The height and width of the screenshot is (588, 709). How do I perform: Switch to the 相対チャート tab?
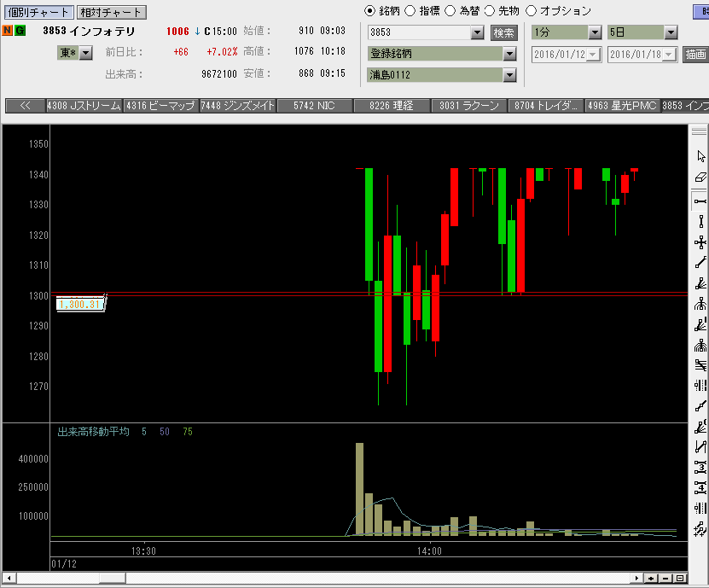tap(111, 12)
